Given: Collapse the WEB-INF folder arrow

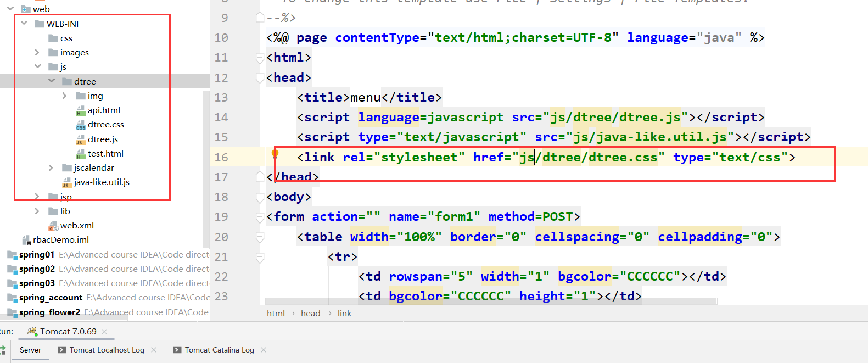Looking at the screenshot, I should [x=24, y=23].
